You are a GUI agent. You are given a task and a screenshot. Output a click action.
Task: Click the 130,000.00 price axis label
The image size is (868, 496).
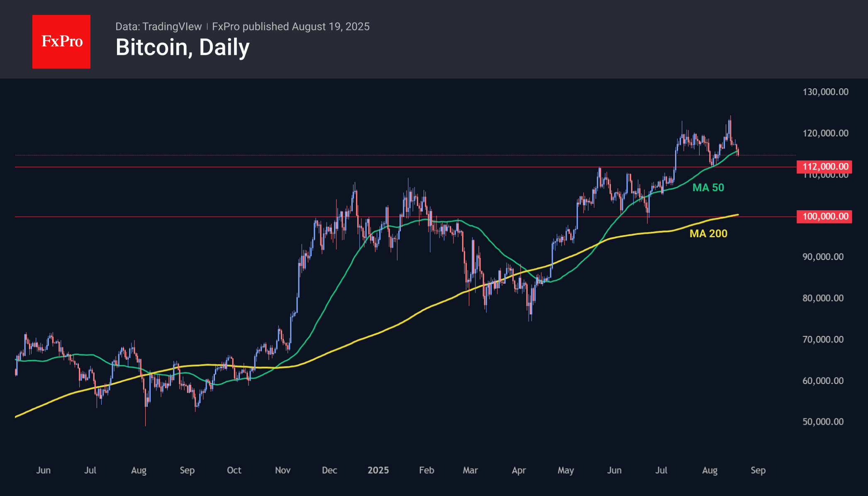pyautogui.click(x=825, y=92)
